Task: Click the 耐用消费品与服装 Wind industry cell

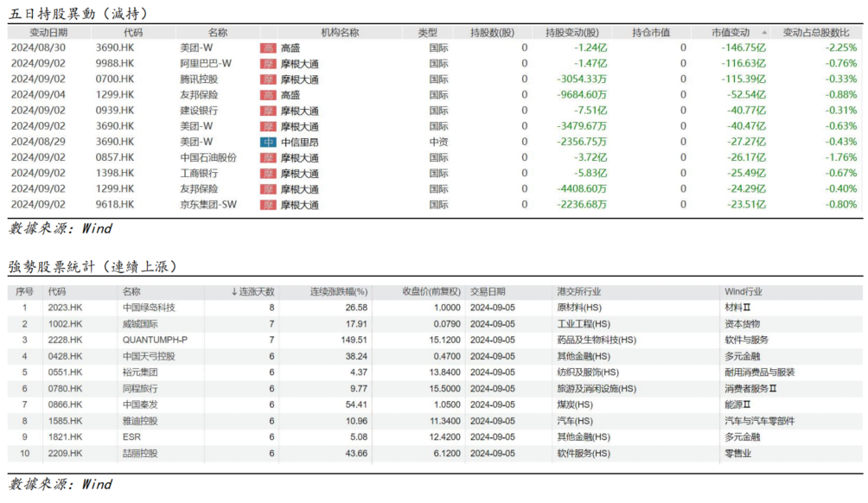Action: tap(759, 372)
